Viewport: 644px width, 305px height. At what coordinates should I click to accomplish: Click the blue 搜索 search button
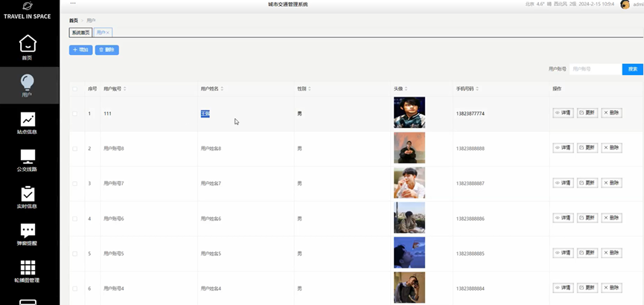point(633,69)
